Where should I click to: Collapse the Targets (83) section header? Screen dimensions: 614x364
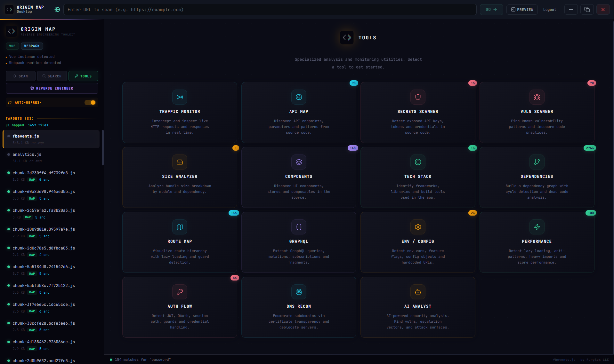[x=19, y=118]
